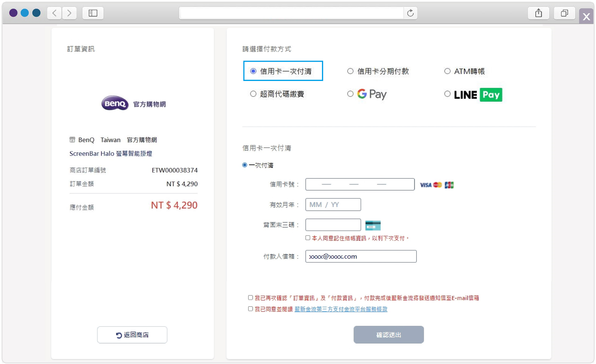The height and width of the screenshot is (364, 596).
Task: Click the payer email input field
Action: coord(360,256)
